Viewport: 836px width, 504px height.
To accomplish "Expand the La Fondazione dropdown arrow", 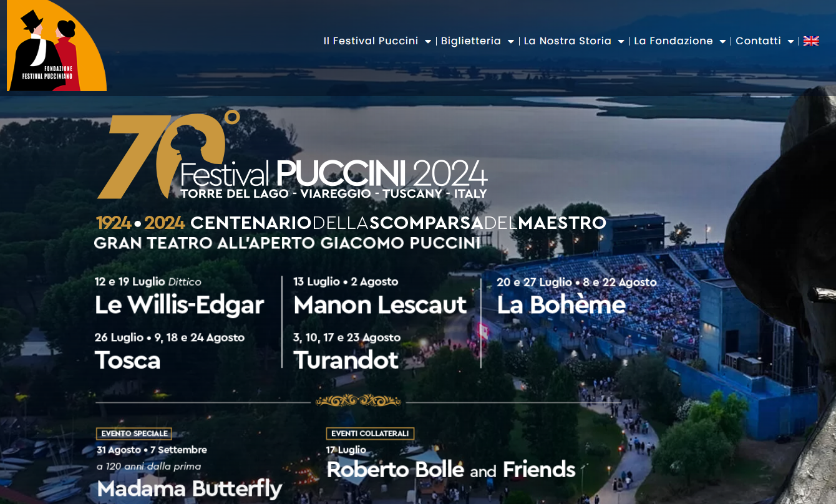I will tap(722, 42).
